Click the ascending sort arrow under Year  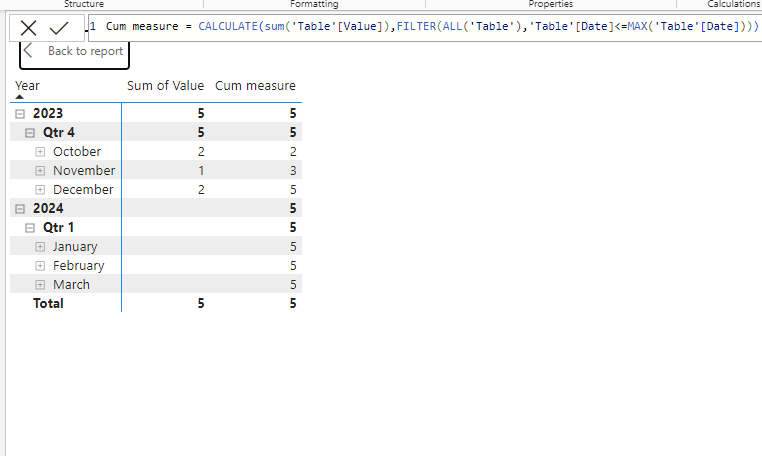tap(19, 97)
